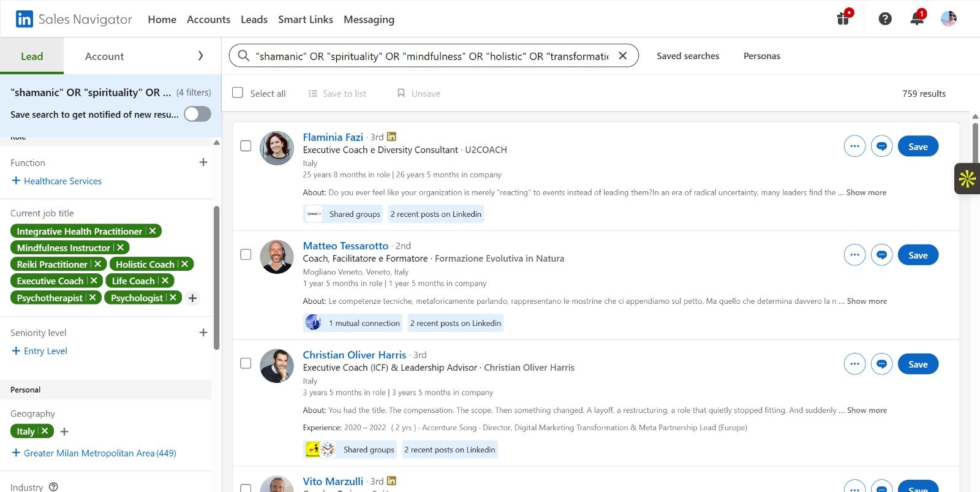Clear the keyword search with X
Viewport: 980px width, 492px height.
[x=622, y=56]
